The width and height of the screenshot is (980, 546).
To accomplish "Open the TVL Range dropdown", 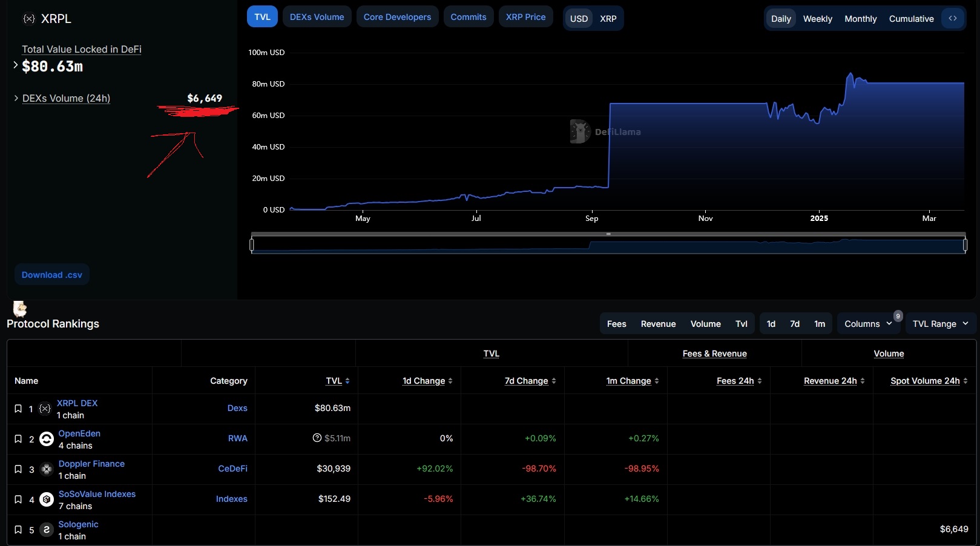I will point(941,324).
